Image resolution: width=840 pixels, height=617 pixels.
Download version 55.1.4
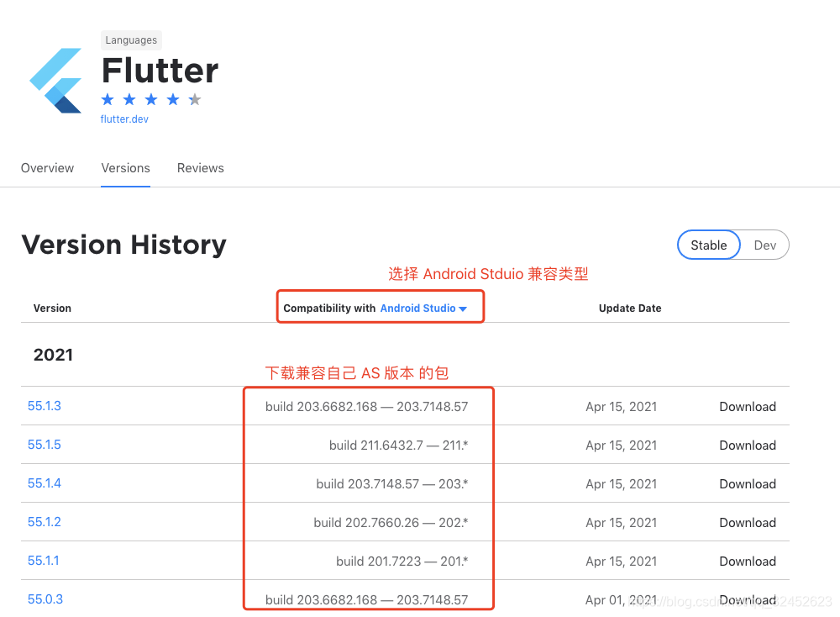coord(748,484)
